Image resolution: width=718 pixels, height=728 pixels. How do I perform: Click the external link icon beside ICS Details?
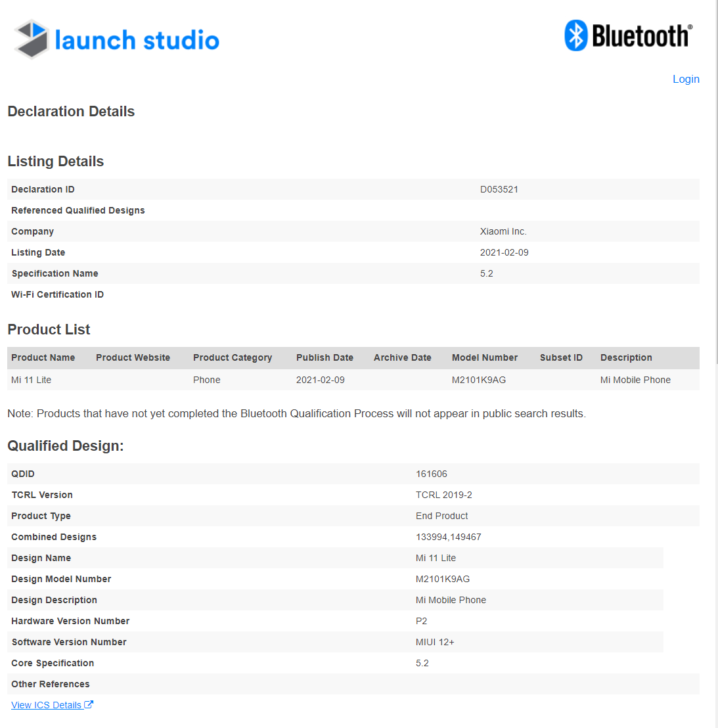point(89,704)
